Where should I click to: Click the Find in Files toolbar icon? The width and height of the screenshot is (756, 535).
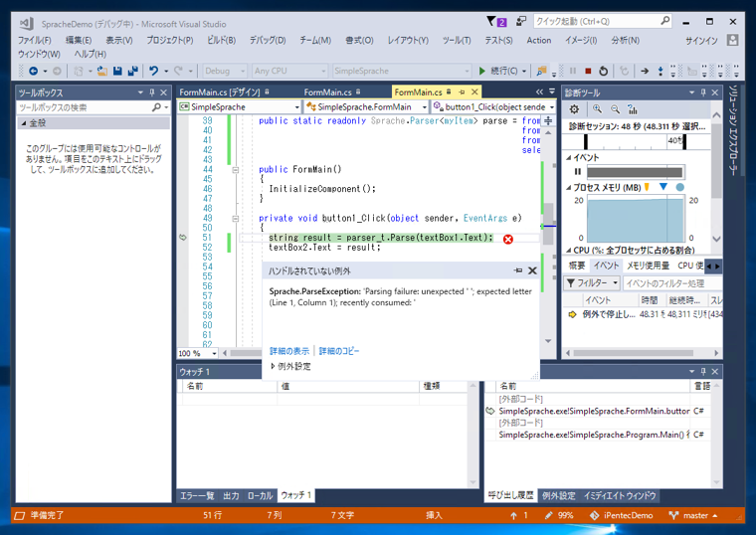[542, 71]
